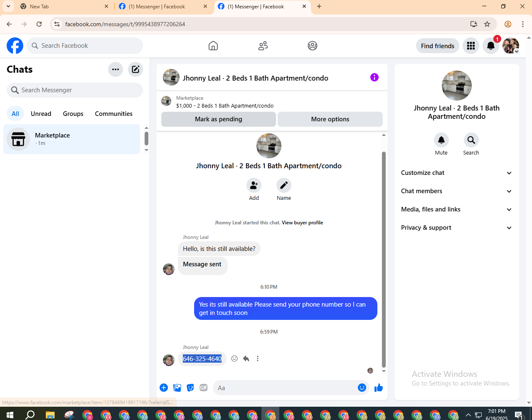The width and height of the screenshot is (532, 420).
Task: Open the browser tab search dropdown
Action: click(8, 6)
